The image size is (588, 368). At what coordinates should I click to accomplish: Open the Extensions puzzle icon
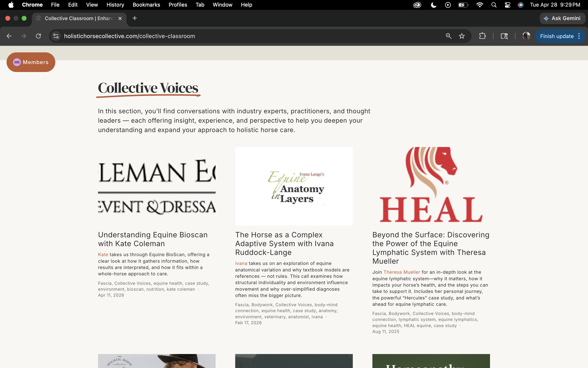482,36
